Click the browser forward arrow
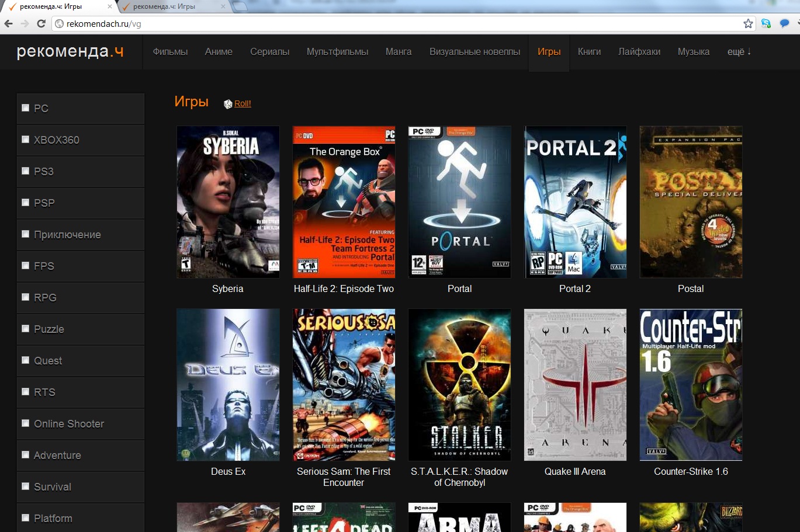The height and width of the screenshot is (532, 800). (25, 24)
